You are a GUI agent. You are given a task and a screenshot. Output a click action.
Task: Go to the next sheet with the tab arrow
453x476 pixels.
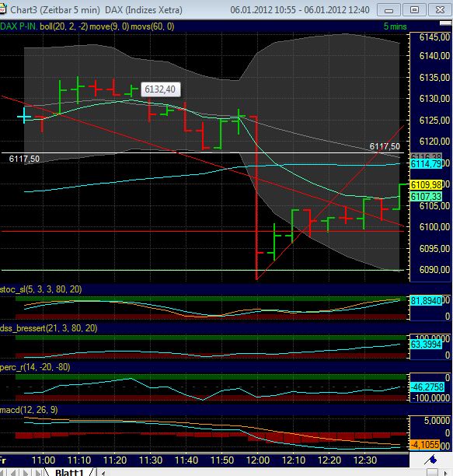(26, 473)
